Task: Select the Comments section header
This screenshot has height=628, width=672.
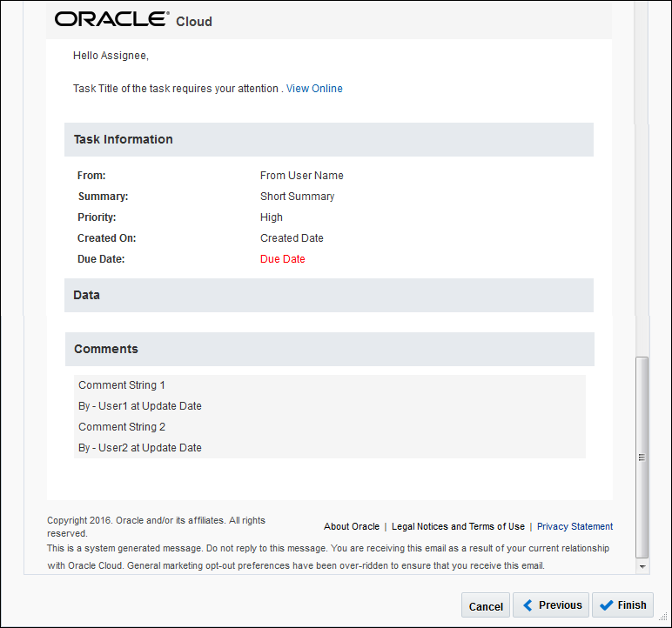Action: tap(330, 349)
